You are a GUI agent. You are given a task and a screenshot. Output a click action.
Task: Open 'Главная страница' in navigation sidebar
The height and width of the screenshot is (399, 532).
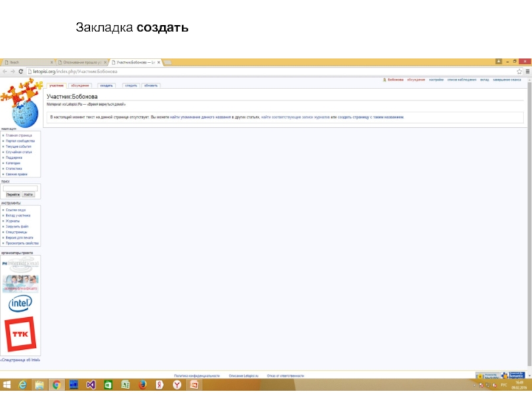pyautogui.click(x=19, y=136)
